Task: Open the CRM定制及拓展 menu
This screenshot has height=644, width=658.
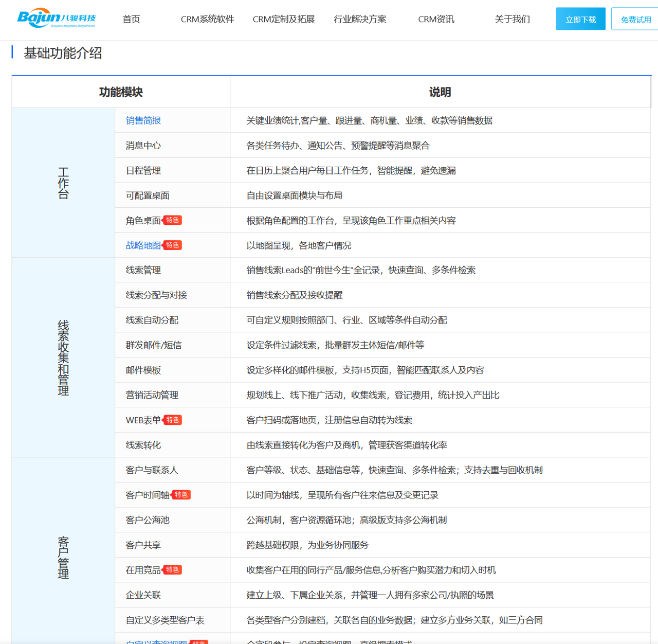Action: (283, 19)
